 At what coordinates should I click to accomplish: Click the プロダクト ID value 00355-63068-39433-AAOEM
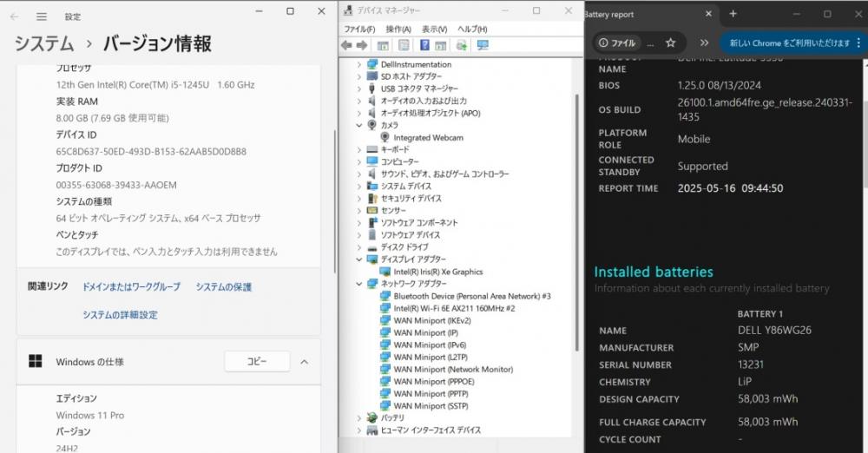coord(116,185)
